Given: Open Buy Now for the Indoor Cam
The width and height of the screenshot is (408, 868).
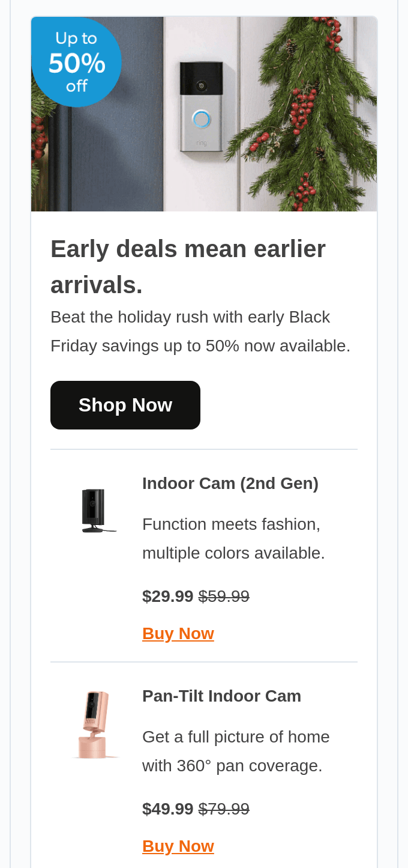Looking at the screenshot, I should (178, 633).
